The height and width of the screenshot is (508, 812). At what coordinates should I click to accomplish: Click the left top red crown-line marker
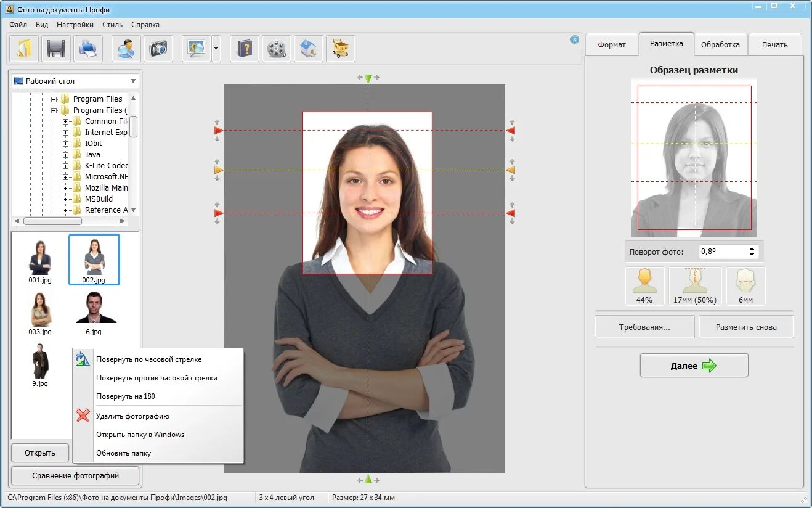pyautogui.click(x=219, y=131)
